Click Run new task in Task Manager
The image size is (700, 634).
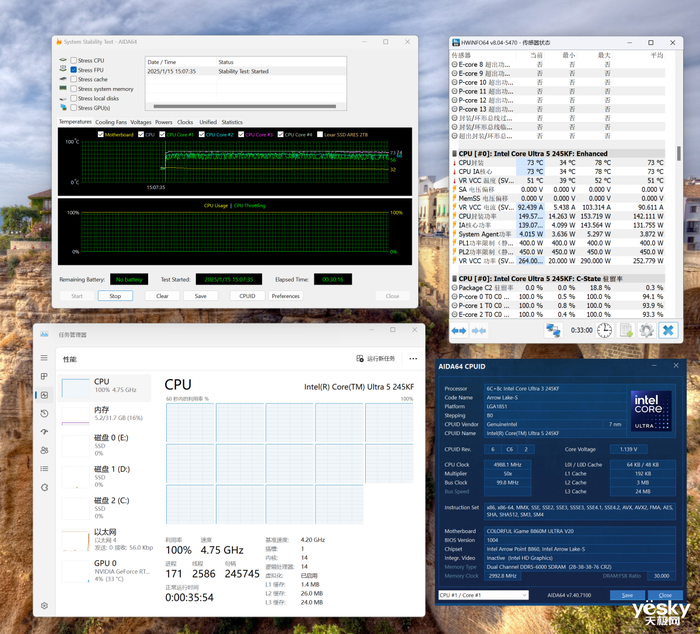(x=375, y=359)
